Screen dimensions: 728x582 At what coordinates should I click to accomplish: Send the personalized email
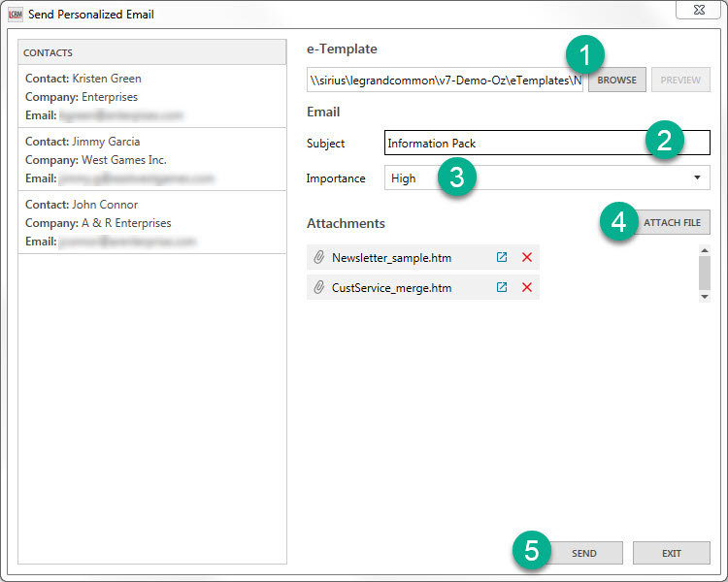(583, 553)
